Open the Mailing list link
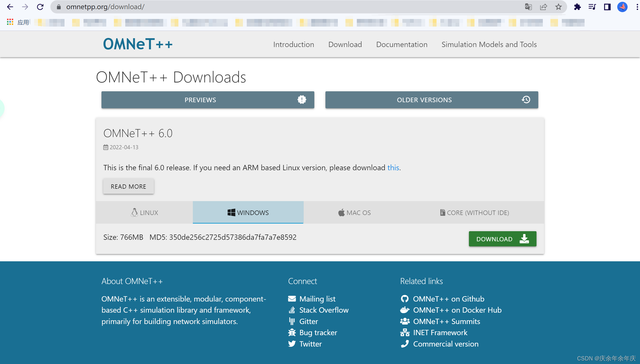 tap(317, 299)
